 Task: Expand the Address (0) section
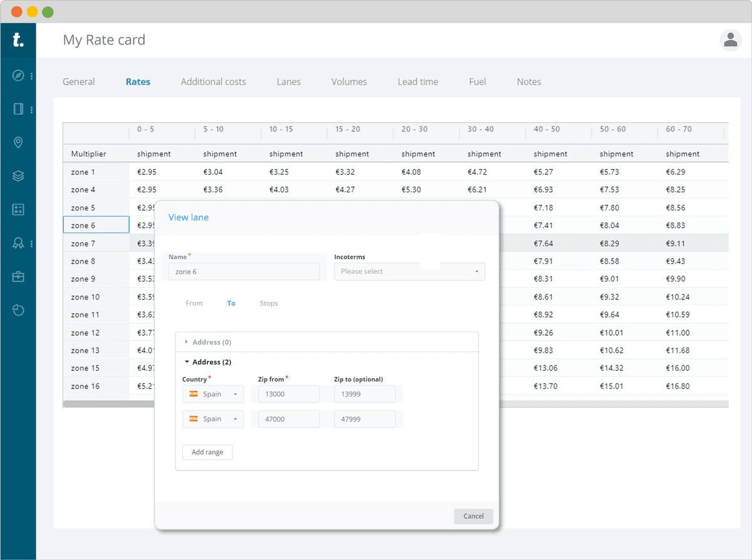point(212,342)
